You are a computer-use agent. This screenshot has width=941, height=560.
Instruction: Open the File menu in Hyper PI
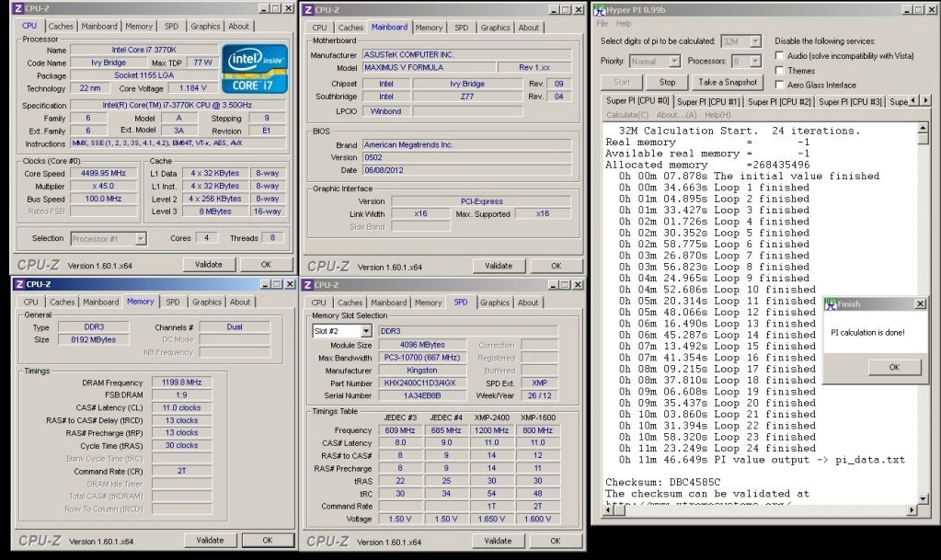[x=602, y=24]
